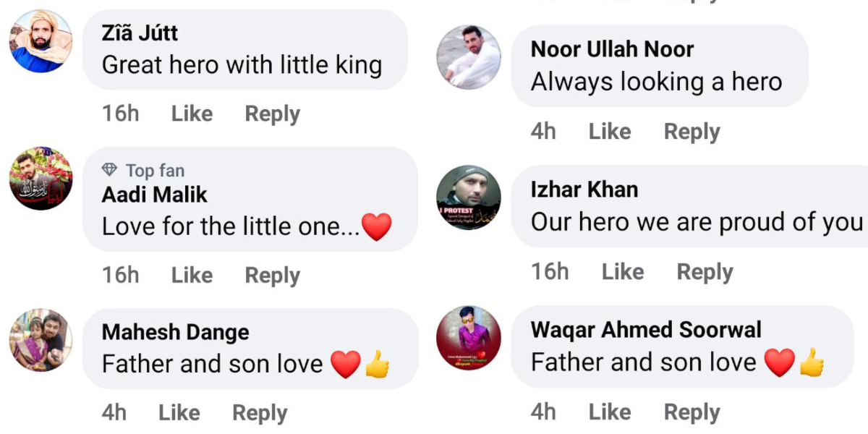Like Zîã Jútt's comment
Viewport: 868px width, 434px height.
tap(192, 114)
